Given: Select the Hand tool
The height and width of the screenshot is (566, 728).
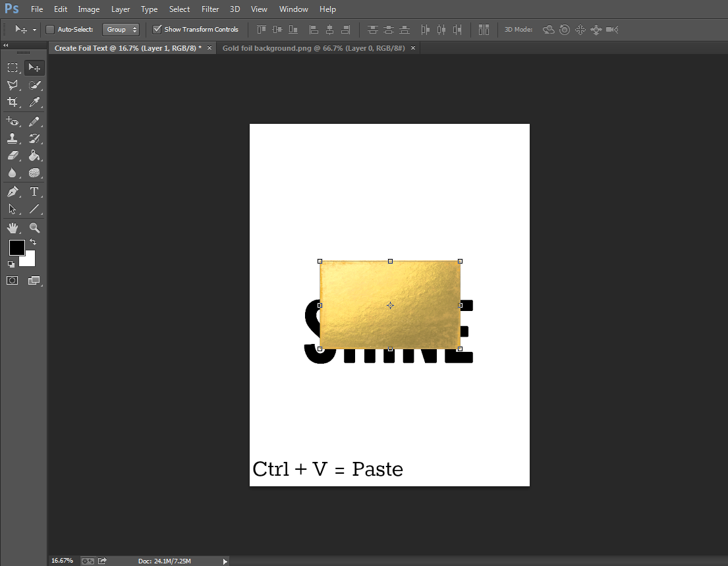Looking at the screenshot, I should 13,227.
